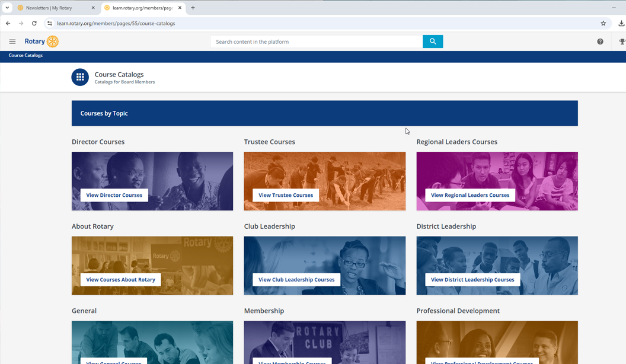Click the Rotary logo
This screenshot has height=364, width=626.
coord(41,41)
